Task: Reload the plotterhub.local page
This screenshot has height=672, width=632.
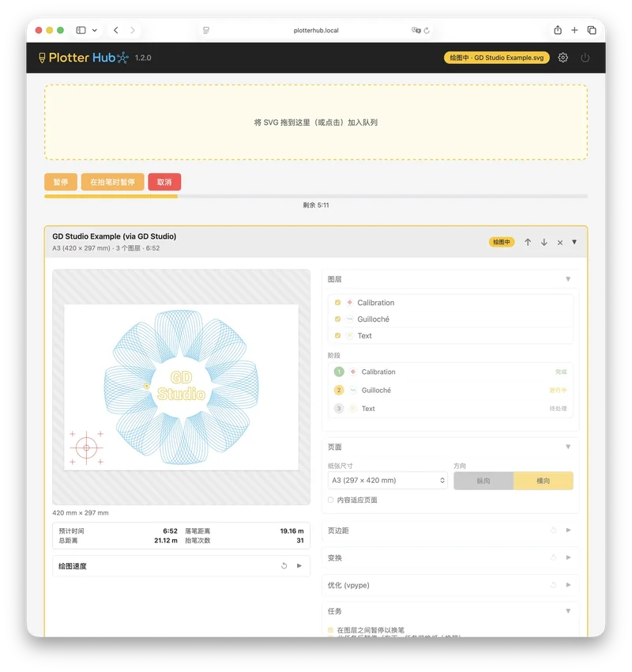Action: click(x=427, y=30)
